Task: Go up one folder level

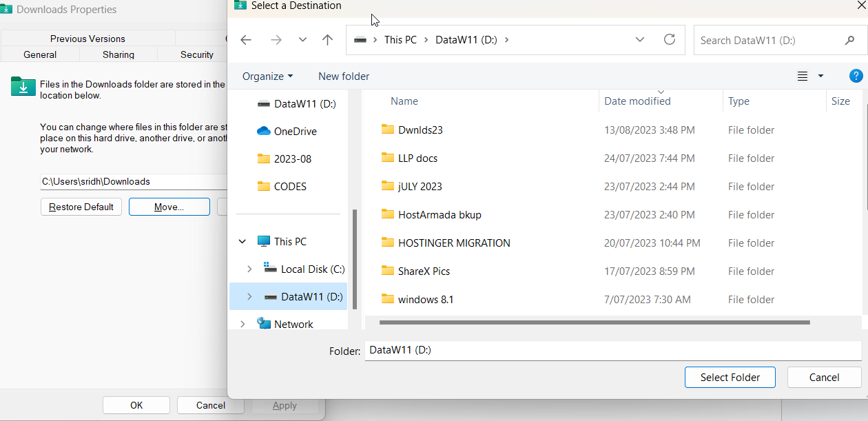Action: click(328, 40)
